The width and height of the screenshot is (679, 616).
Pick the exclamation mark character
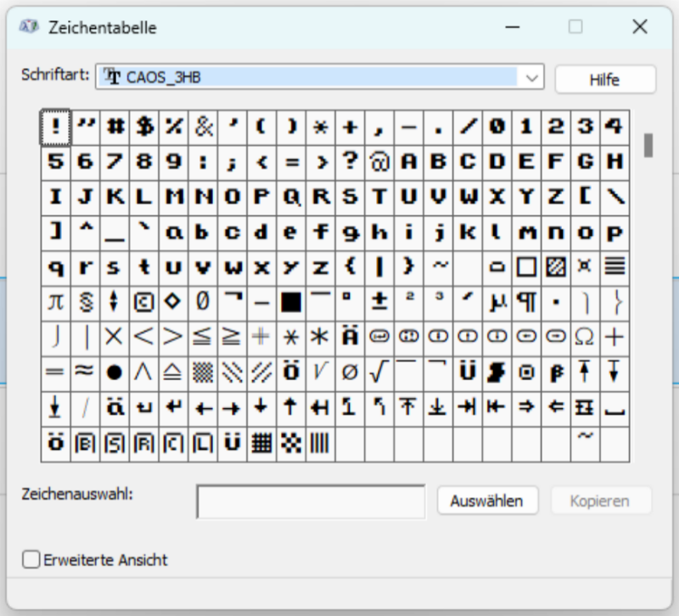click(x=55, y=126)
